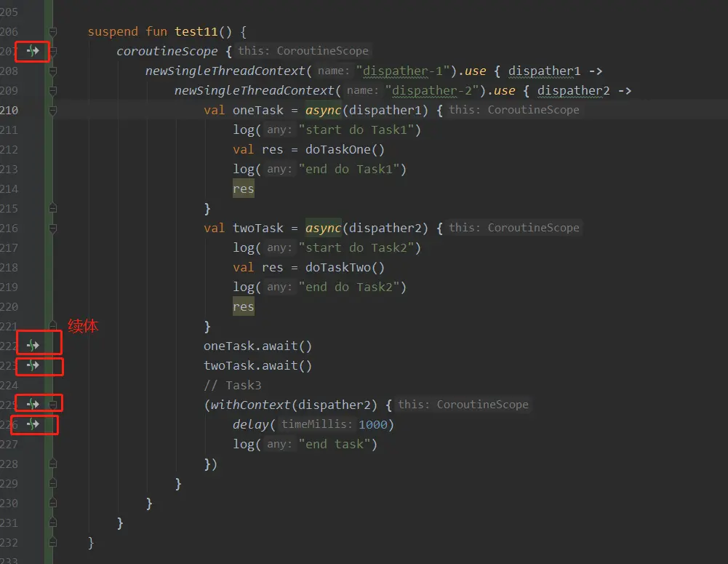This screenshot has width=728, height=564.
Task: Click the "end do Task1" string
Action: point(348,169)
